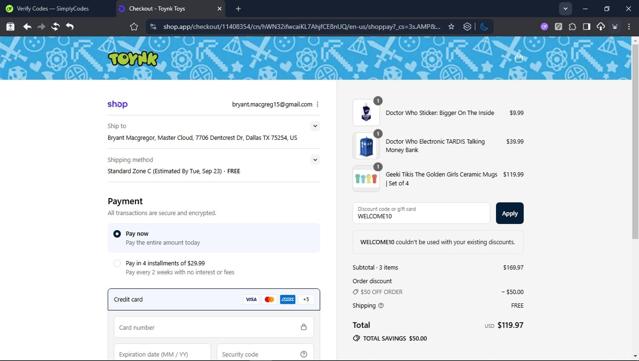Toggle the browser side panel icon
This screenshot has height=361, width=639.
pyautogui.click(x=586, y=26)
